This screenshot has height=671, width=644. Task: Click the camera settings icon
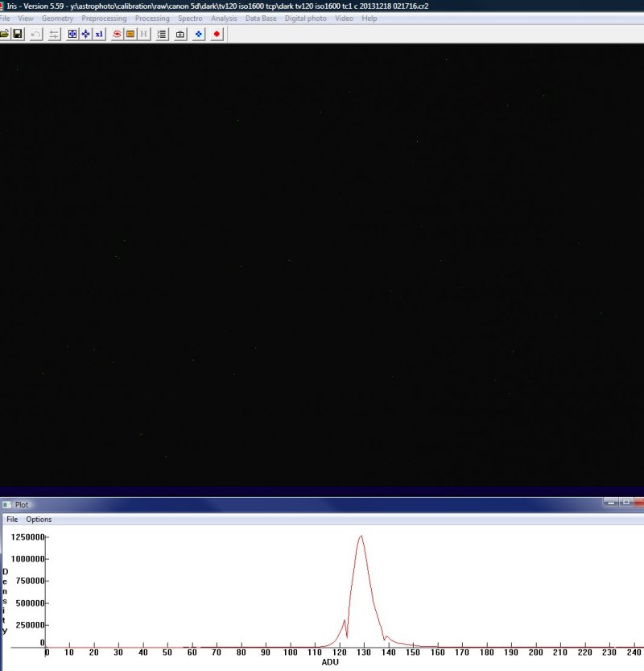(180, 34)
